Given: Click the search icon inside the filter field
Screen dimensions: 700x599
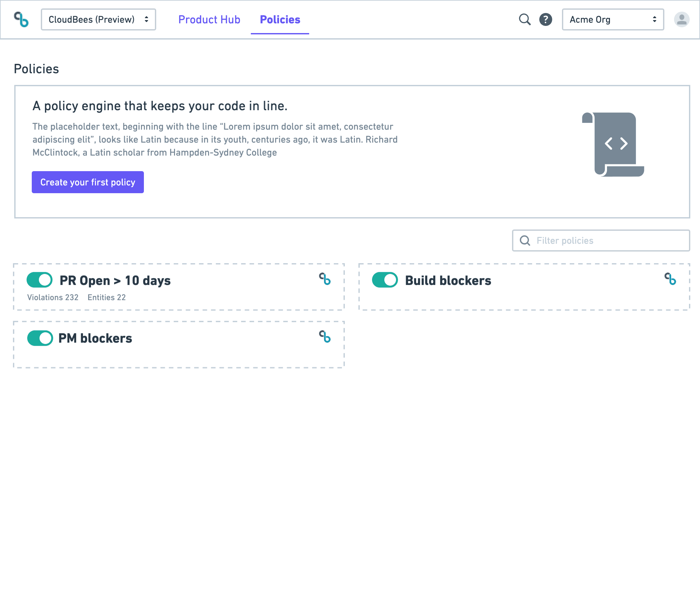Looking at the screenshot, I should pos(525,241).
